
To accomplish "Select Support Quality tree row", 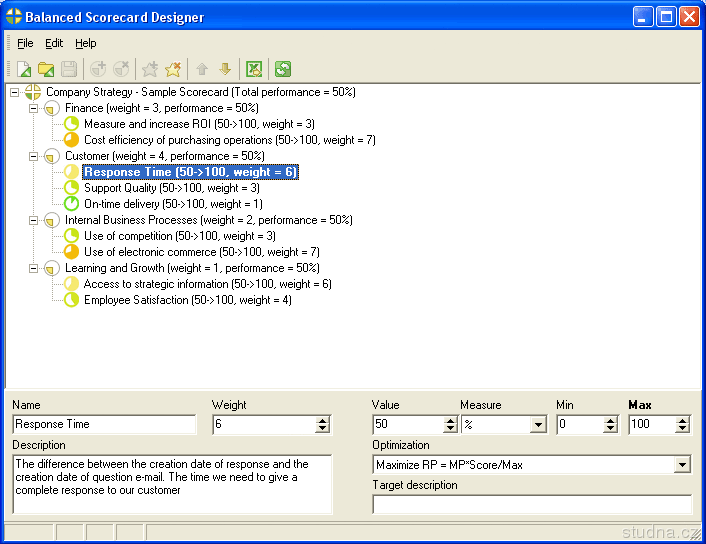I will (x=172, y=188).
